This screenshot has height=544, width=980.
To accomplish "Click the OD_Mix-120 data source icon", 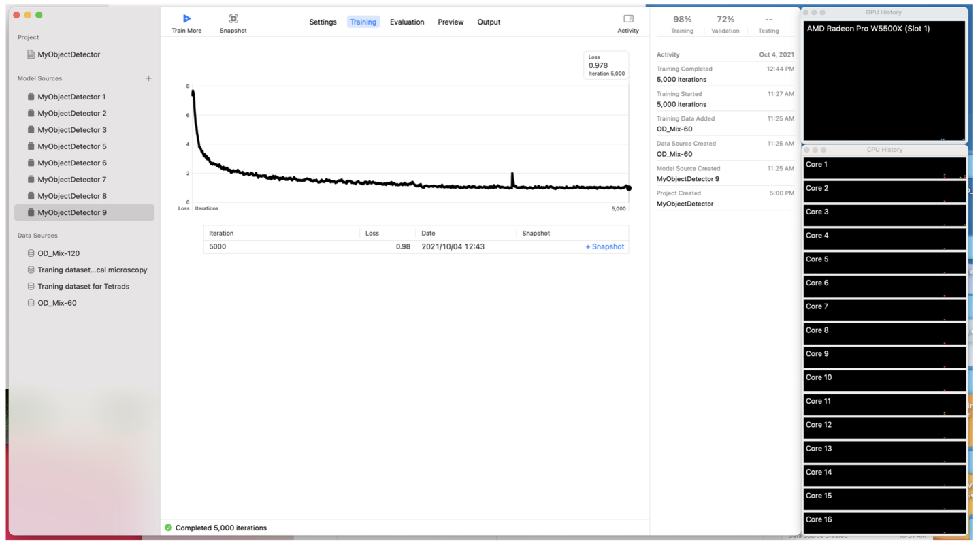I will pos(31,253).
